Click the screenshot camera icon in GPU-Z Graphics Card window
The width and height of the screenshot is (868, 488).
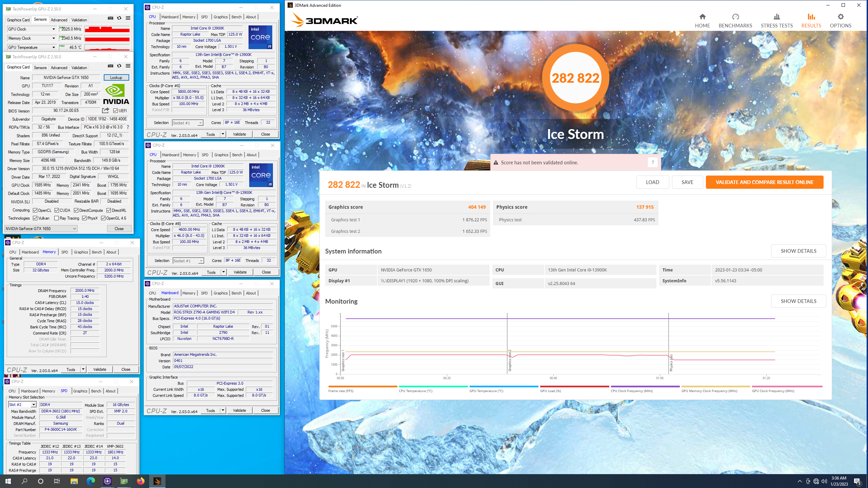[111, 66]
